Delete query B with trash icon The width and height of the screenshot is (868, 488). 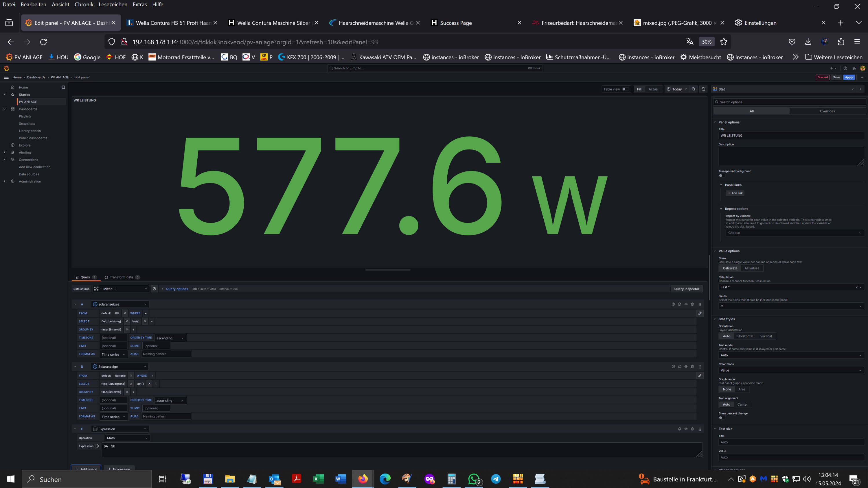tap(692, 366)
